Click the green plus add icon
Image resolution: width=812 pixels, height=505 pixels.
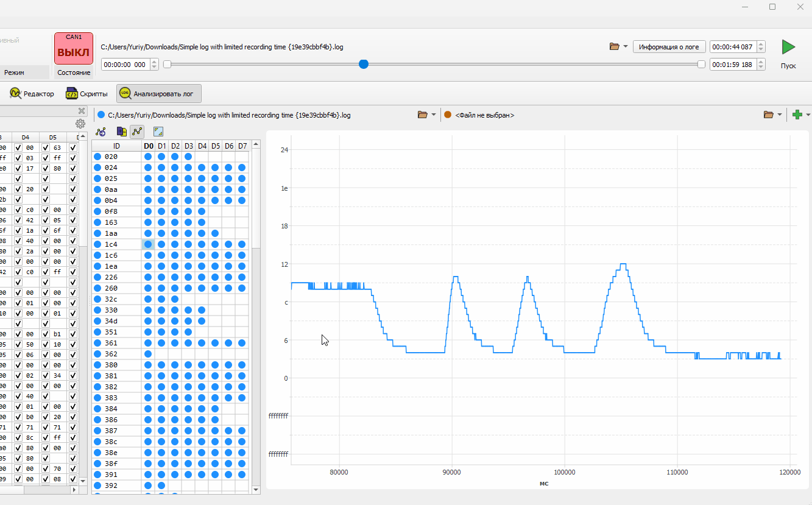pos(797,115)
